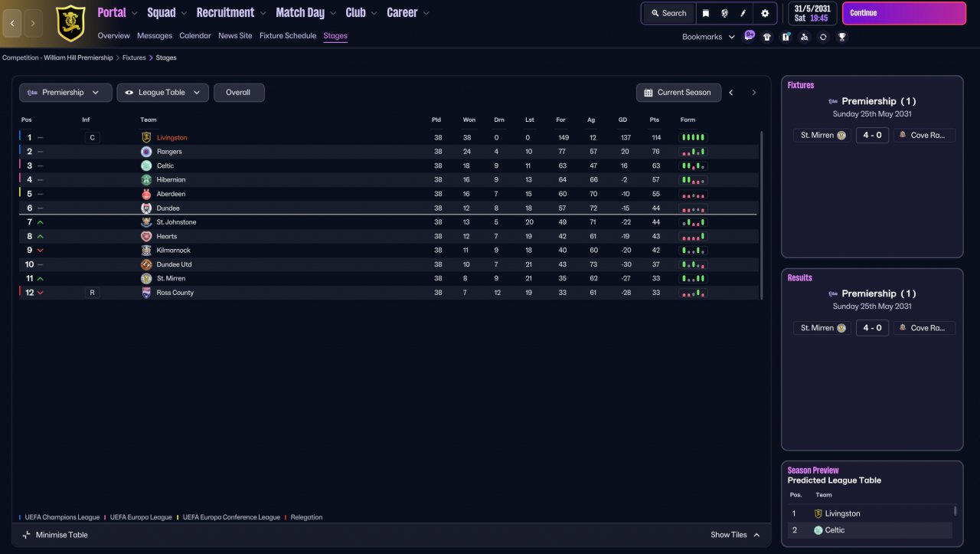Click the pencil edit icon
This screenshot has height=554, width=980.
[743, 13]
